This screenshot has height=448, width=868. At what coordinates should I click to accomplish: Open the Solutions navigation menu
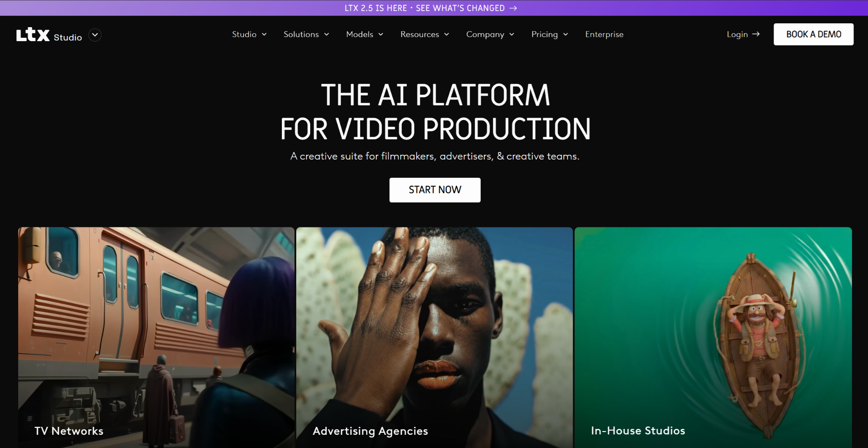[x=306, y=34]
